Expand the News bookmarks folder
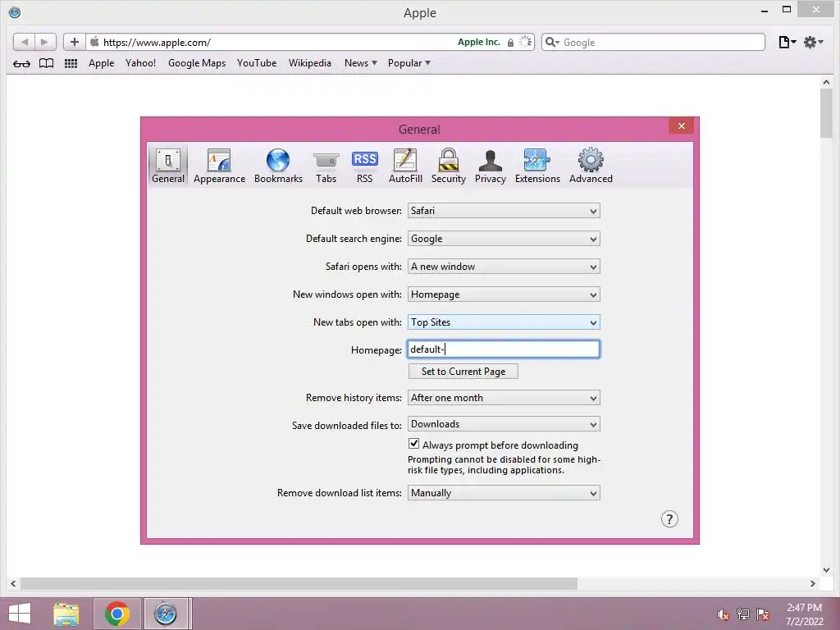840x630 pixels. click(x=361, y=63)
